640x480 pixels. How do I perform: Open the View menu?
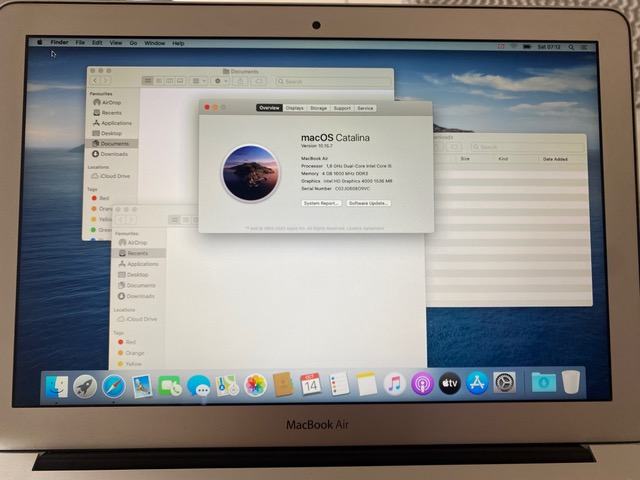[116, 42]
